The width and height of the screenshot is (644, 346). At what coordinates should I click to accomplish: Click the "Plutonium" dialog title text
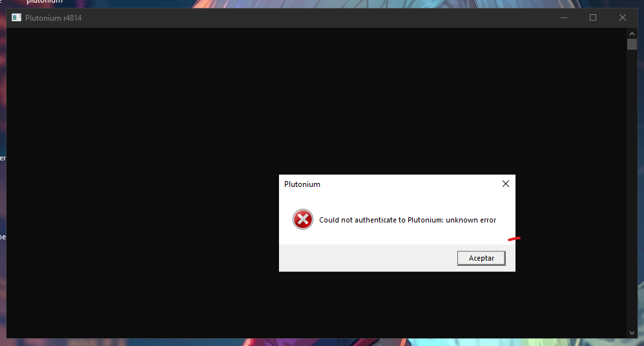[x=302, y=184]
